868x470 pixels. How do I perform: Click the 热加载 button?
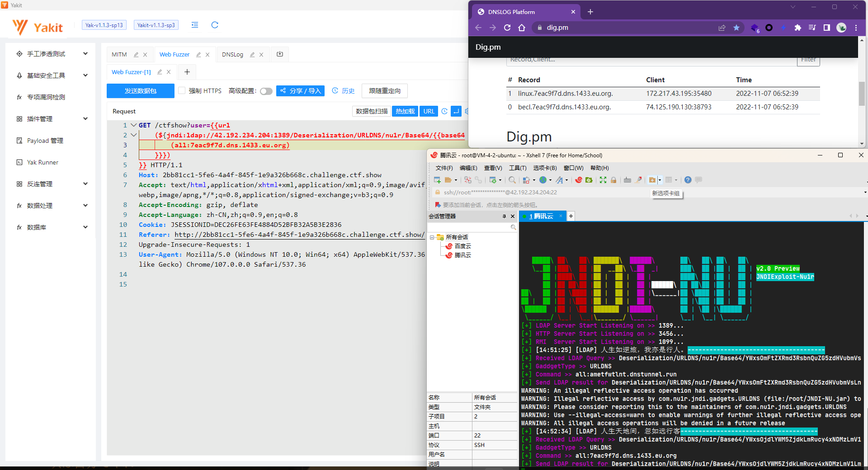tap(405, 111)
